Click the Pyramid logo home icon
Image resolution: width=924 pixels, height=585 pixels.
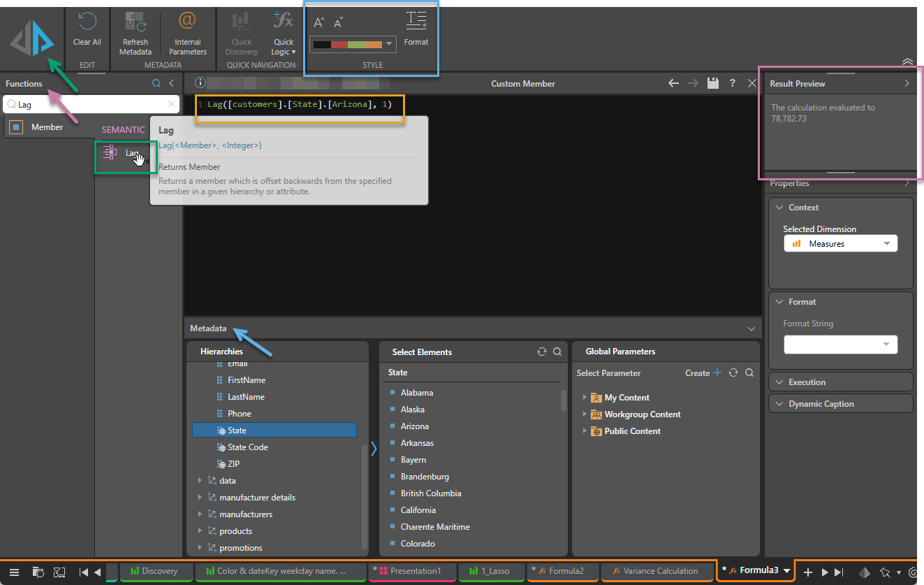[x=32, y=38]
